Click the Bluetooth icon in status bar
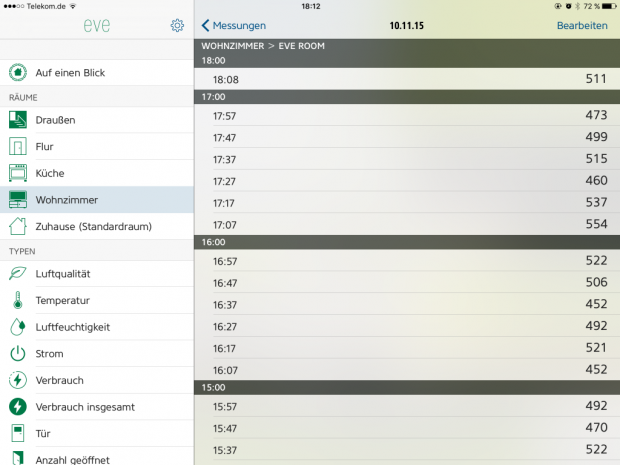 [577, 6]
